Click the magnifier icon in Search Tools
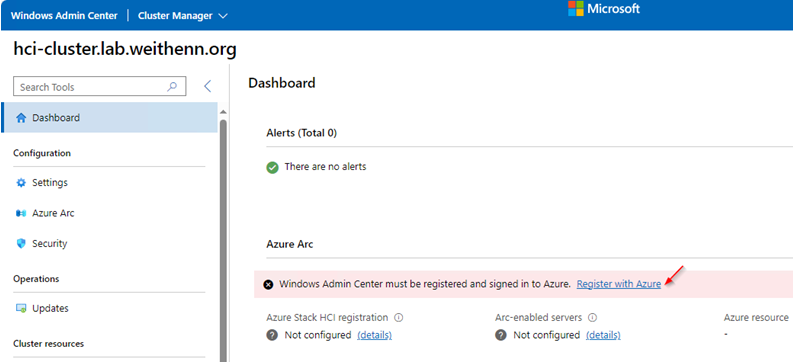This screenshot has width=793, height=364. click(x=172, y=86)
